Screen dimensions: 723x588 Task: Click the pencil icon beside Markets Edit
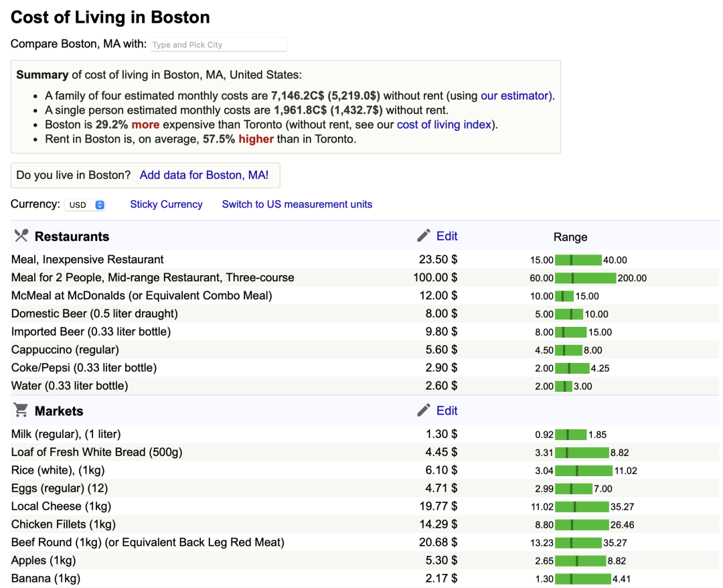pyautogui.click(x=424, y=410)
